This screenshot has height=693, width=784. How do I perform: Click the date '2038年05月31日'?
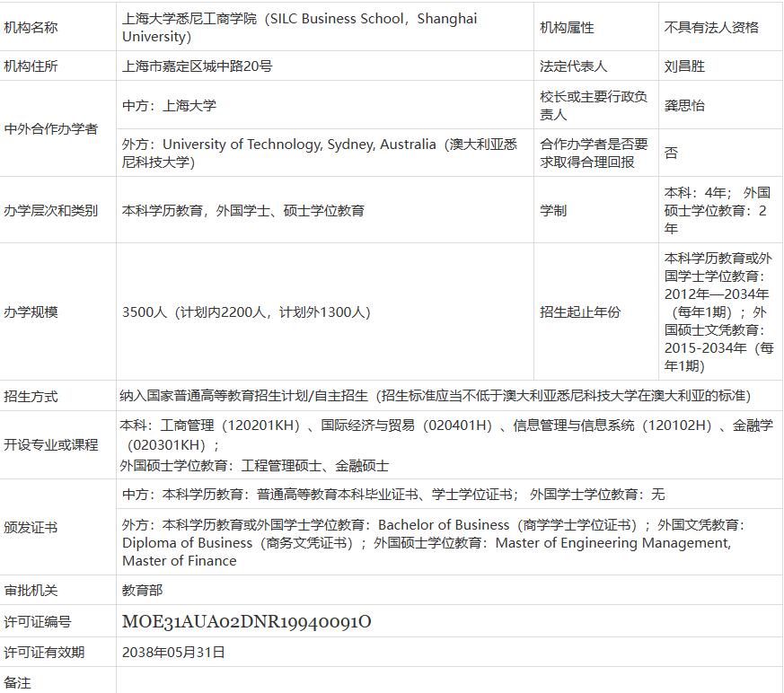point(173,652)
